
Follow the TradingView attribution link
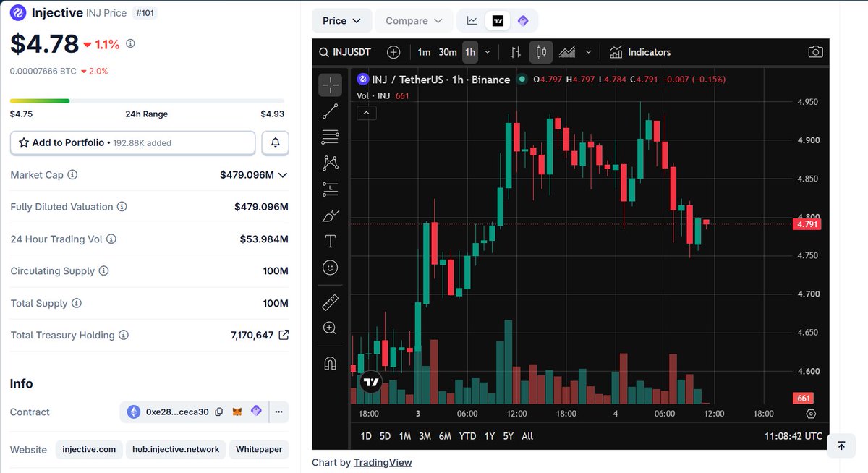383,462
